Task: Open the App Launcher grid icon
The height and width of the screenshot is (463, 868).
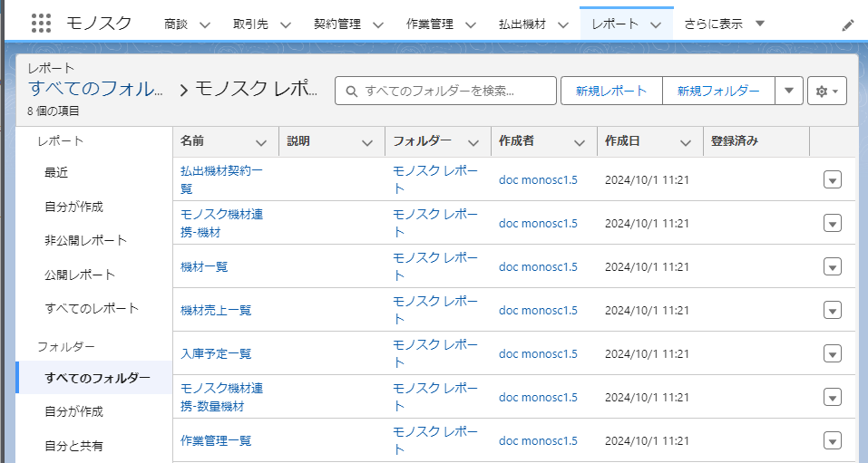Action: coord(41,24)
